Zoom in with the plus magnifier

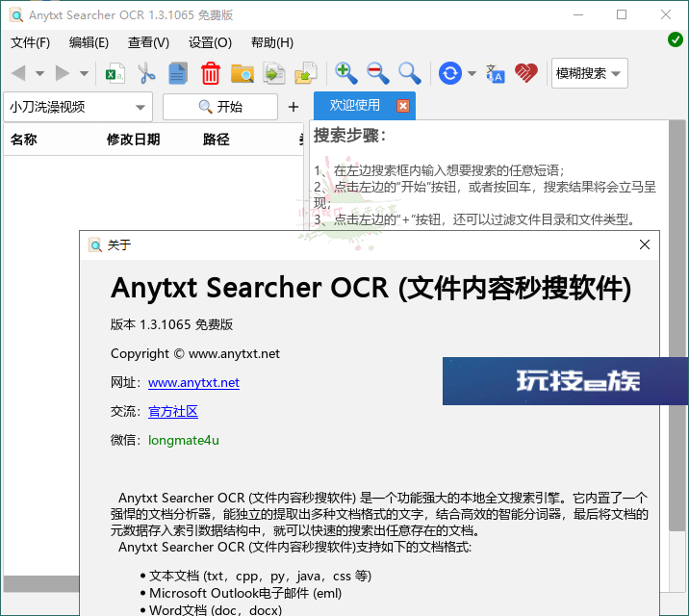pyautogui.click(x=346, y=73)
